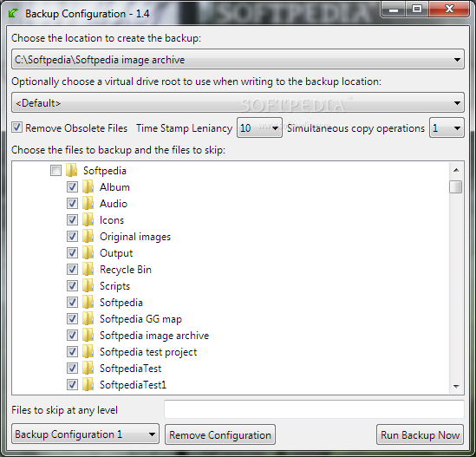476x457 pixels.
Task: Click the Time Stamp Leniancy label
Action: 184,128
